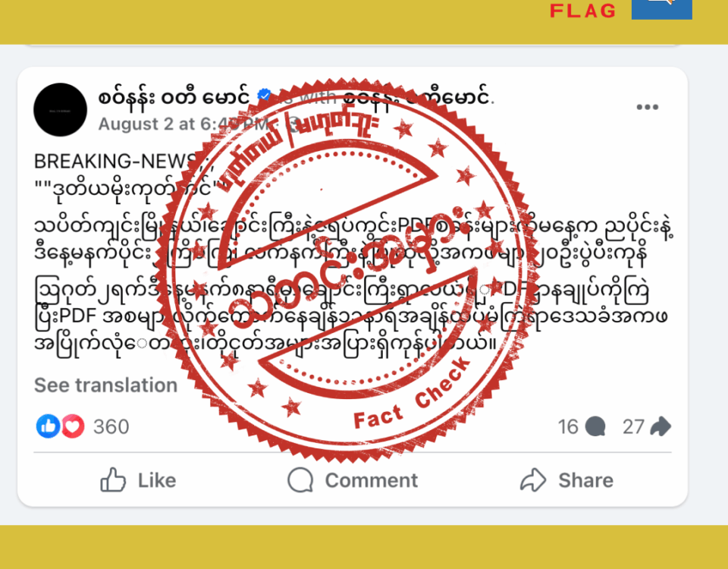
Task: Open the poster's name link beside the avatar
Action: (x=174, y=97)
